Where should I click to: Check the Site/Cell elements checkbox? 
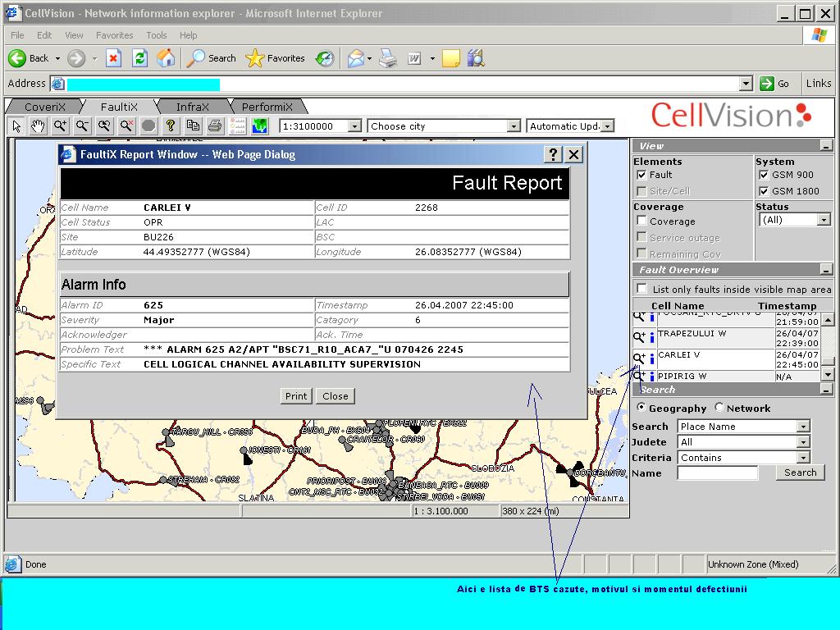[x=641, y=190]
